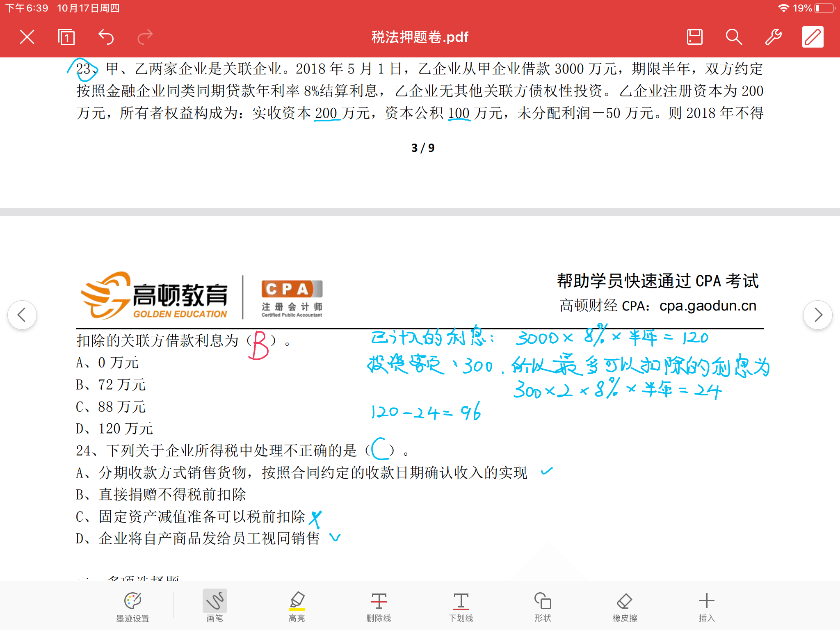
Task: Open the wrench tools menu
Action: pyautogui.click(x=773, y=37)
